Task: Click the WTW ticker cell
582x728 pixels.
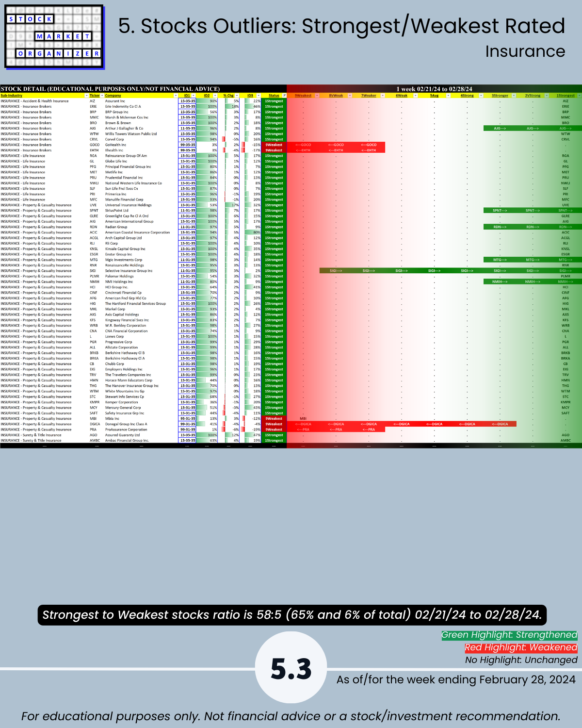Action: (97, 134)
